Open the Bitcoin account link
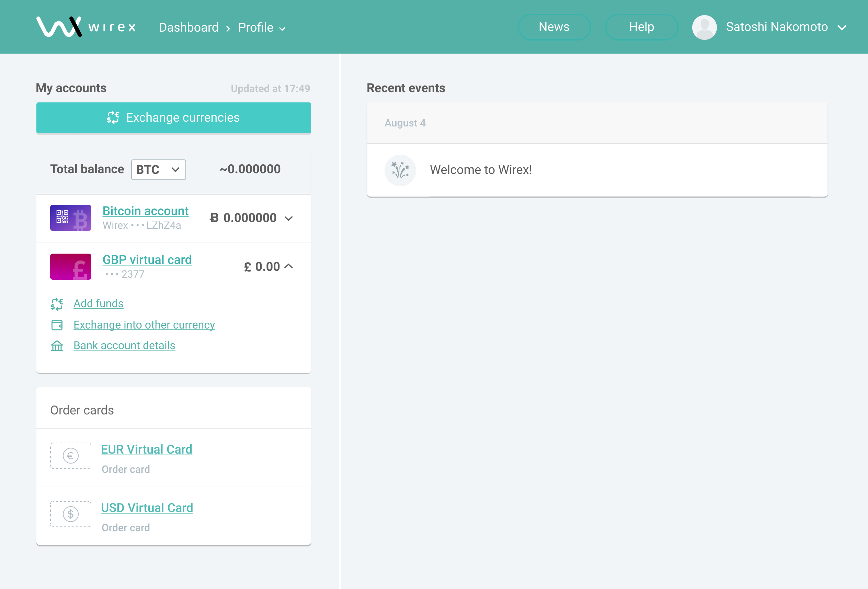This screenshot has height=589, width=868. 146,211
